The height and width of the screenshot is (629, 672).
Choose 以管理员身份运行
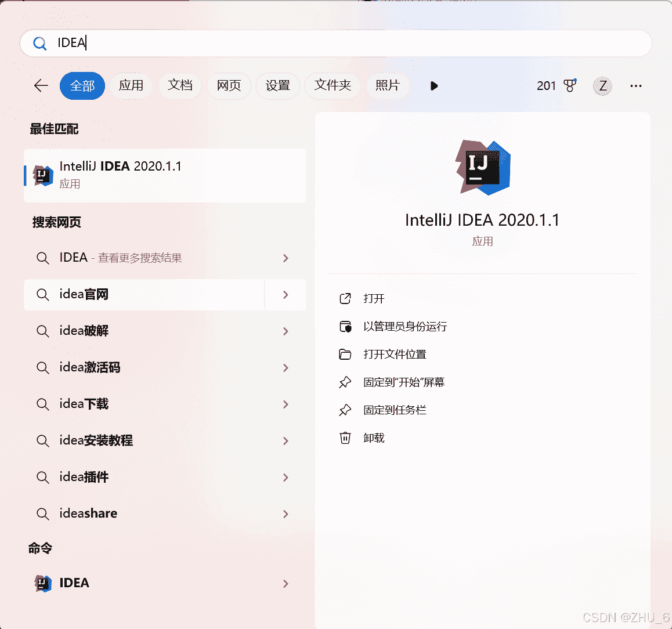(405, 327)
